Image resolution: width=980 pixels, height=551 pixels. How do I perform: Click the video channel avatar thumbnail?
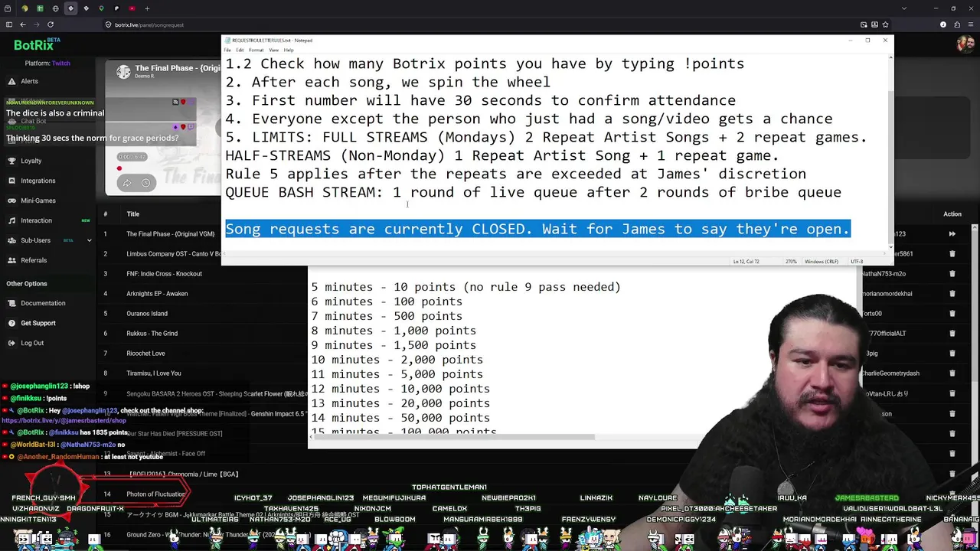pyautogui.click(x=123, y=72)
